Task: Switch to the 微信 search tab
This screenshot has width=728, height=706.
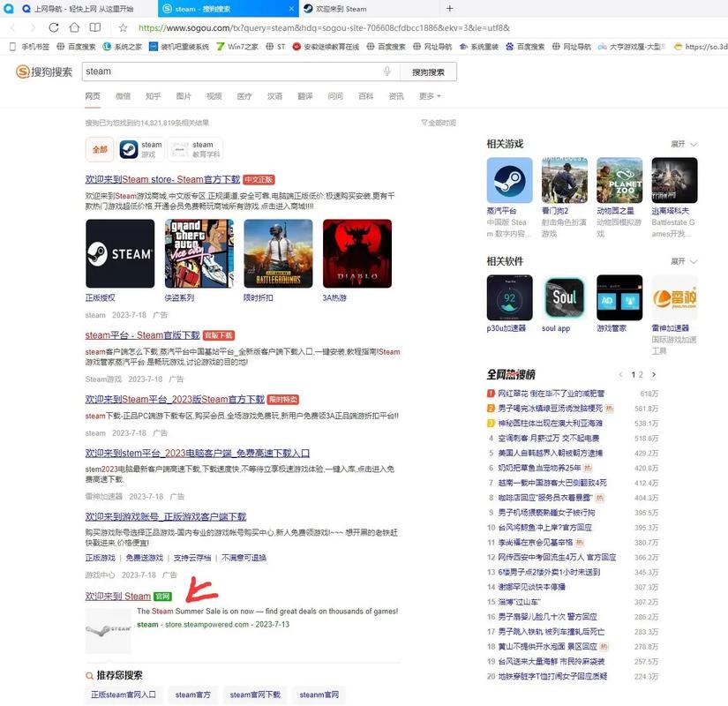Action: (123, 96)
